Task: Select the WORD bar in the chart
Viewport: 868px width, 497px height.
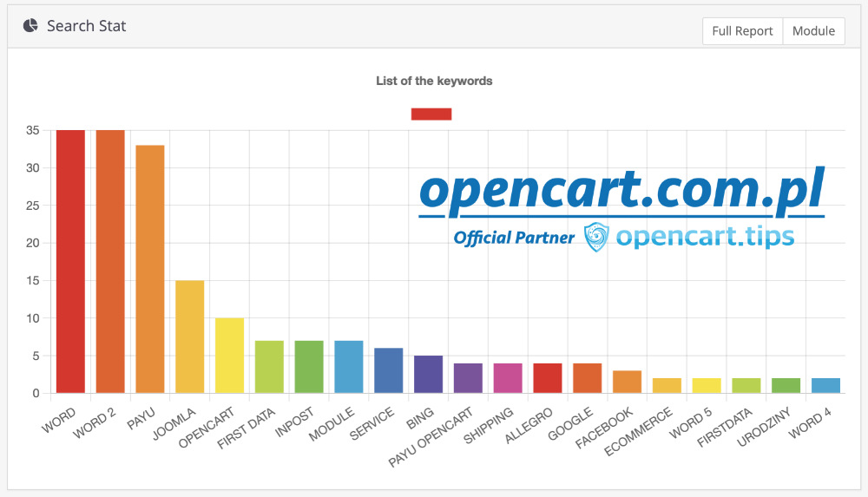Action: point(71,261)
